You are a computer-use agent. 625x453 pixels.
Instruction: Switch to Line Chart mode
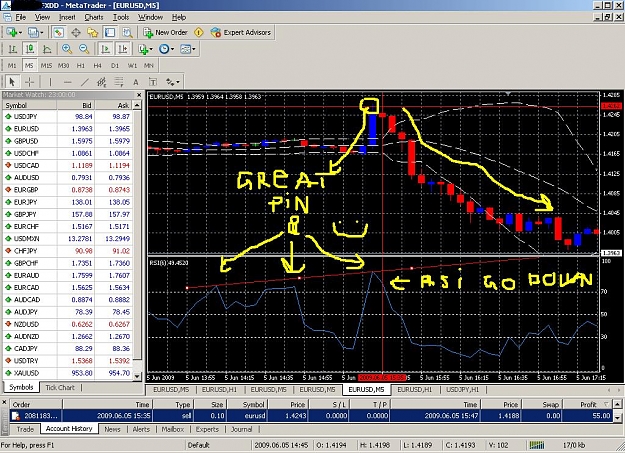coord(47,49)
